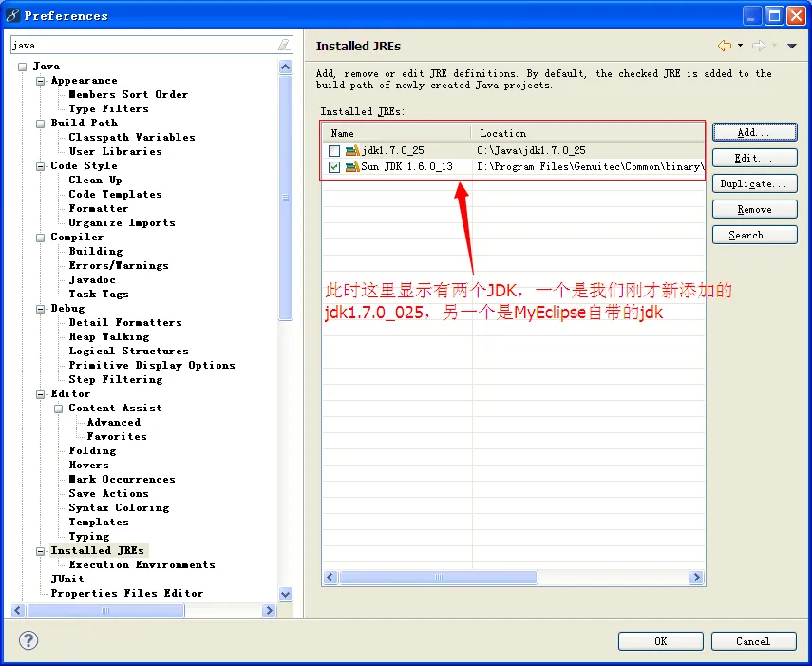
Task: Clear the filter text eraser icon
Action: [x=284, y=45]
